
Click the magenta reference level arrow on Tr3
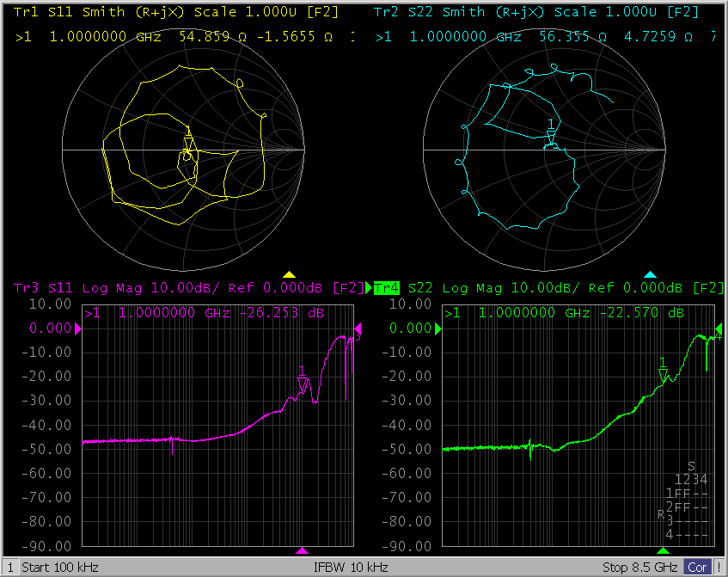click(x=77, y=328)
